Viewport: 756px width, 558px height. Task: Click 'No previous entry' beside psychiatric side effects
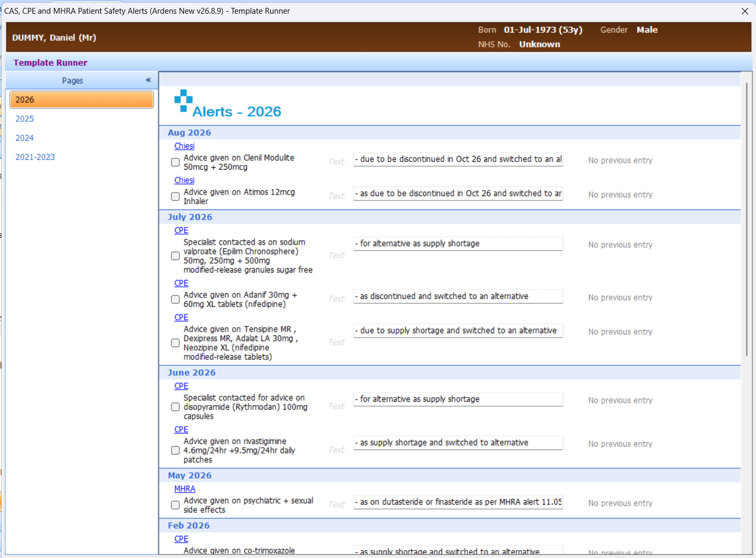[x=620, y=503]
